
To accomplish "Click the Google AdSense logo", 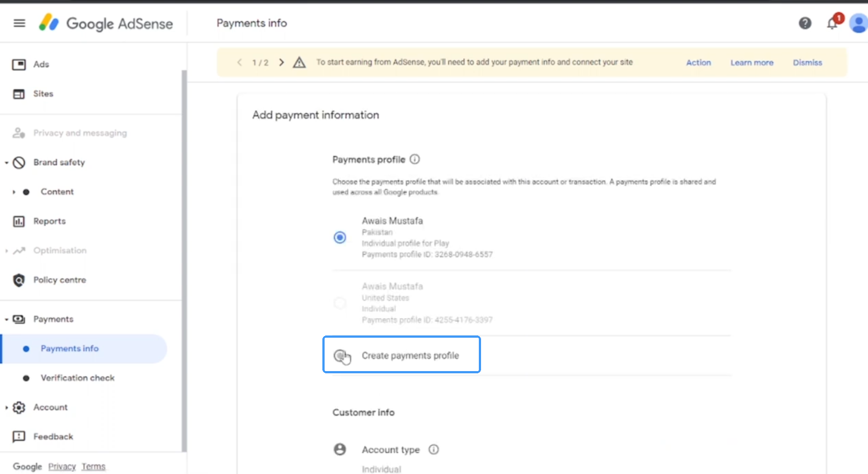I will click(x=106, y=23).
